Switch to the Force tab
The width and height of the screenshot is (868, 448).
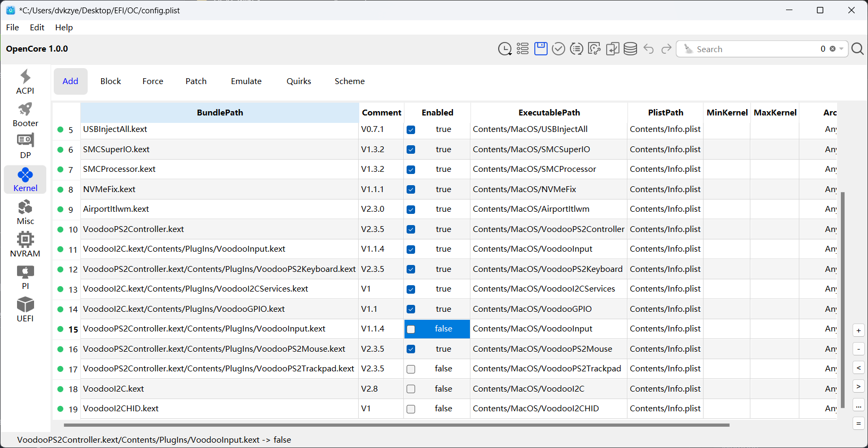point(153,81)
